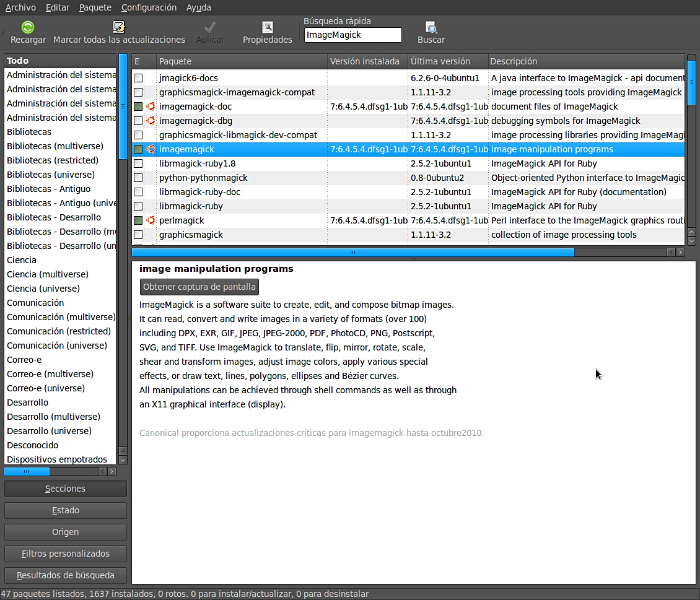
Task: Click right arrow of category horizontal scrollbar
Action: point(112,472)
